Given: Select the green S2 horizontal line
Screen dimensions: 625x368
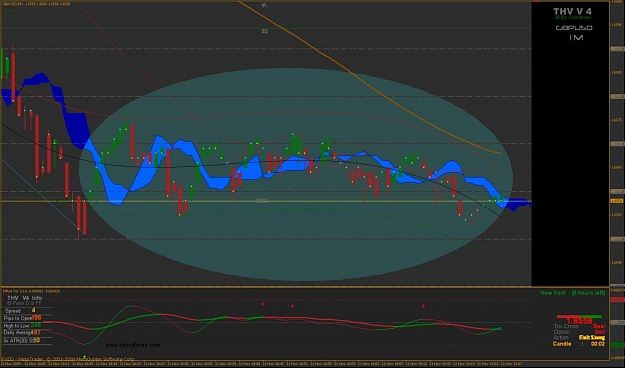Looking at the screenshot, I should point(266,28).
